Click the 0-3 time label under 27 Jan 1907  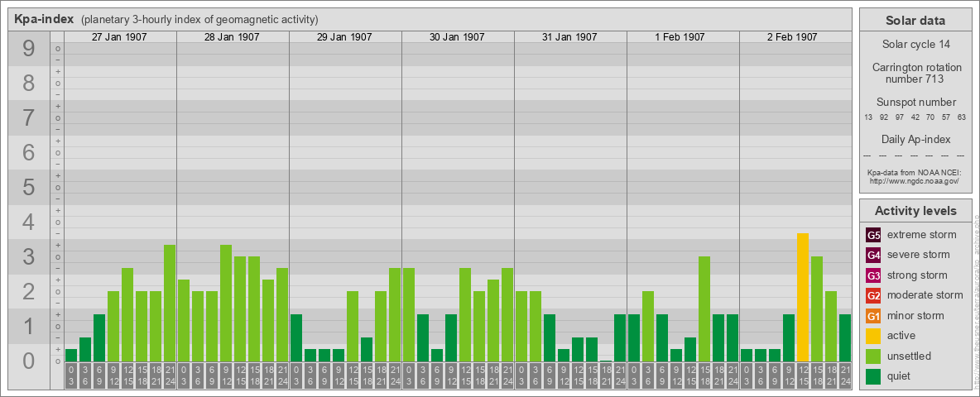pos(71,376)
